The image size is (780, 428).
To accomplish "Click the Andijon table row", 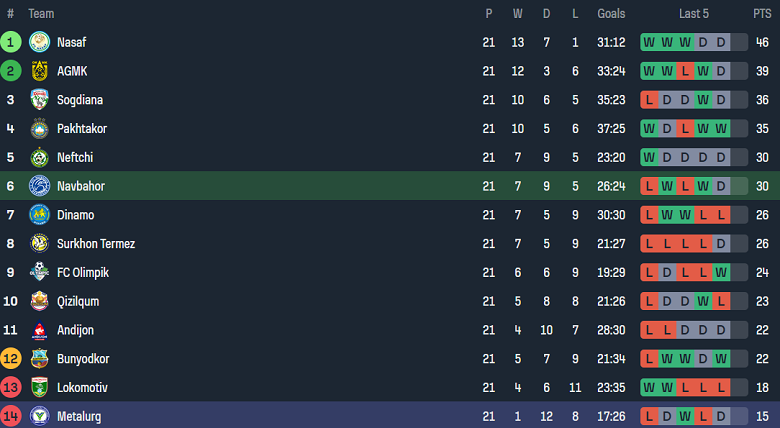I will point(390,330).
